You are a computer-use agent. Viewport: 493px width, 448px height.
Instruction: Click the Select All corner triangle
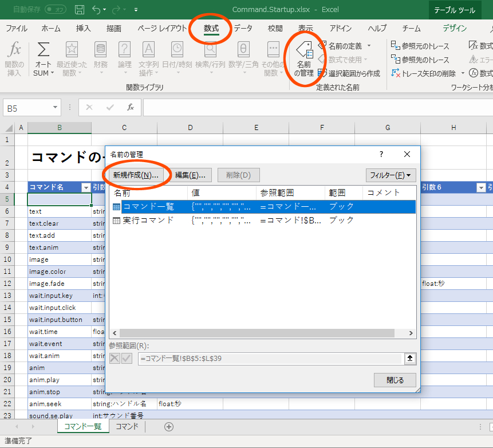[9, 128]
